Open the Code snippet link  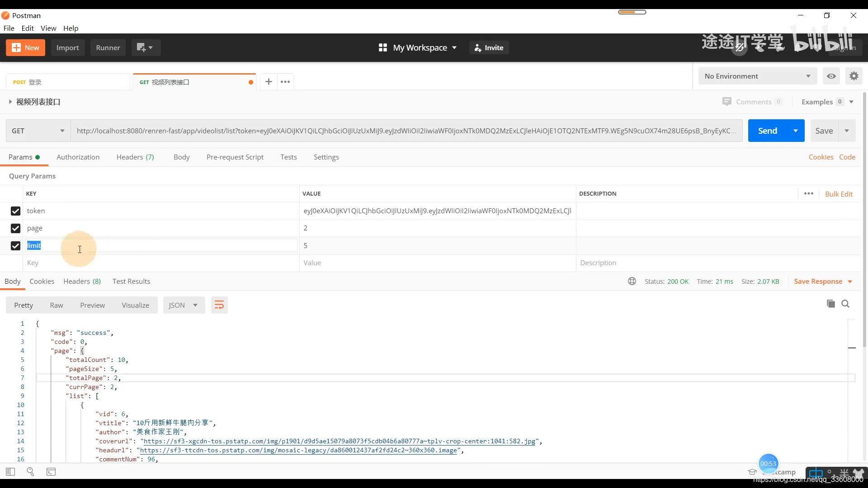pyautogui.click(x=847, y=157)
